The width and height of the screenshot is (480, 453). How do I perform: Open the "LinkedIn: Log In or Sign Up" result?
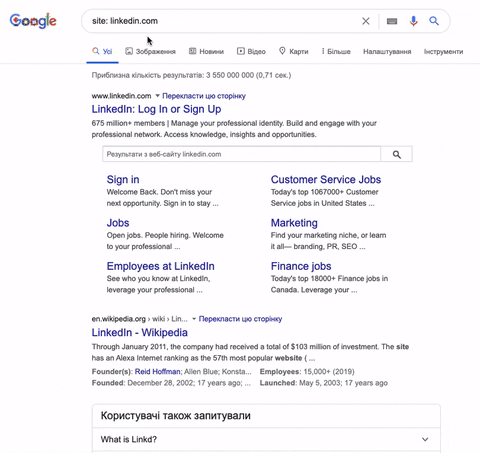tap(156, 109)
